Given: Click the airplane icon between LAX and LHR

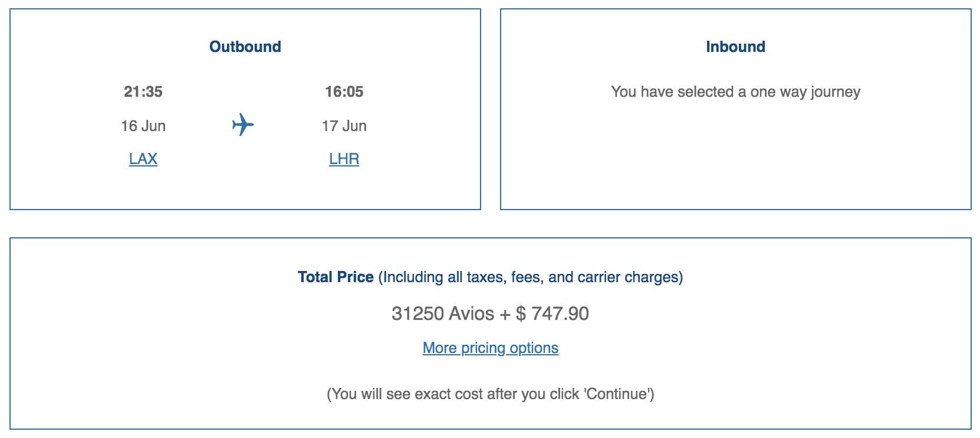Looking at the screenshot, I should point(244,125).
